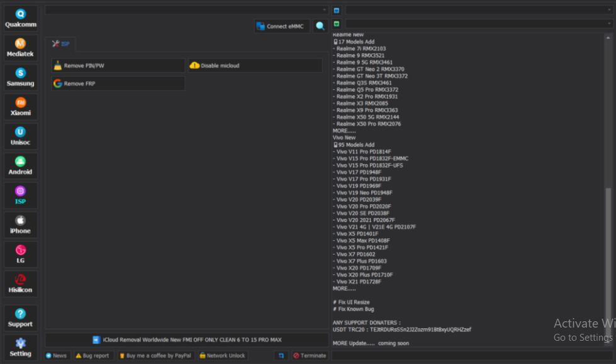Viewport: 616px width, 364px height.
Task: Click the log scrollbar up arrow
Action: pos(608,38)
